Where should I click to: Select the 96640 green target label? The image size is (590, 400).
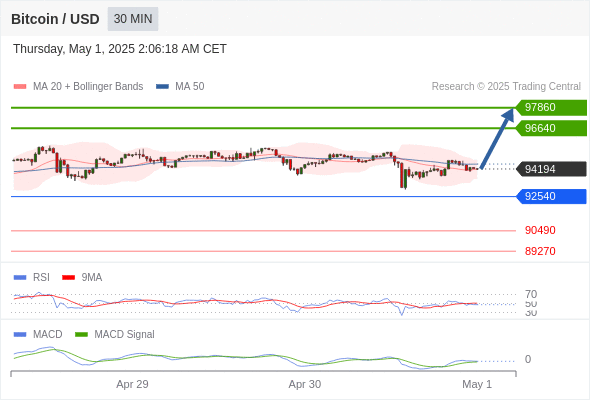point(551,128)
